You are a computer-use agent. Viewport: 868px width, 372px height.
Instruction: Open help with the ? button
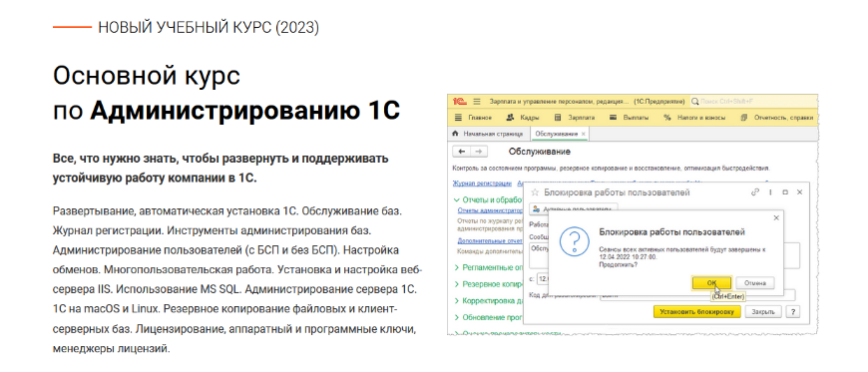tap(792, 311)
